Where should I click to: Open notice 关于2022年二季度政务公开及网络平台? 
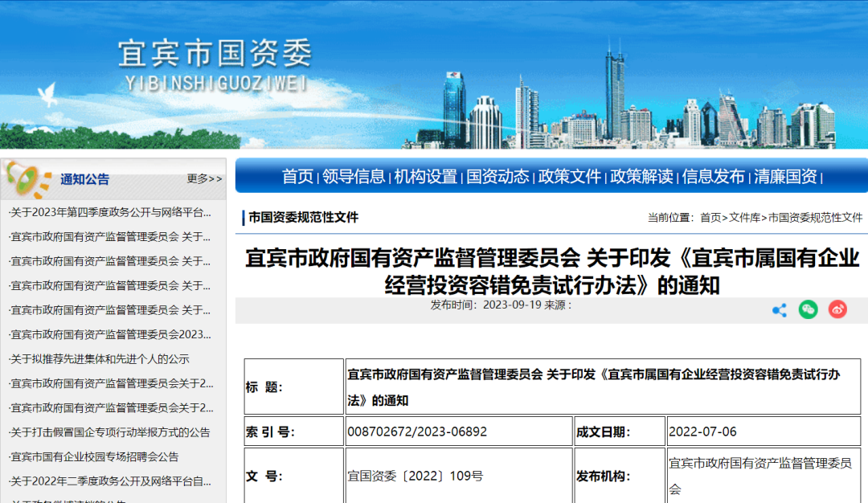[x=111, y=481]
